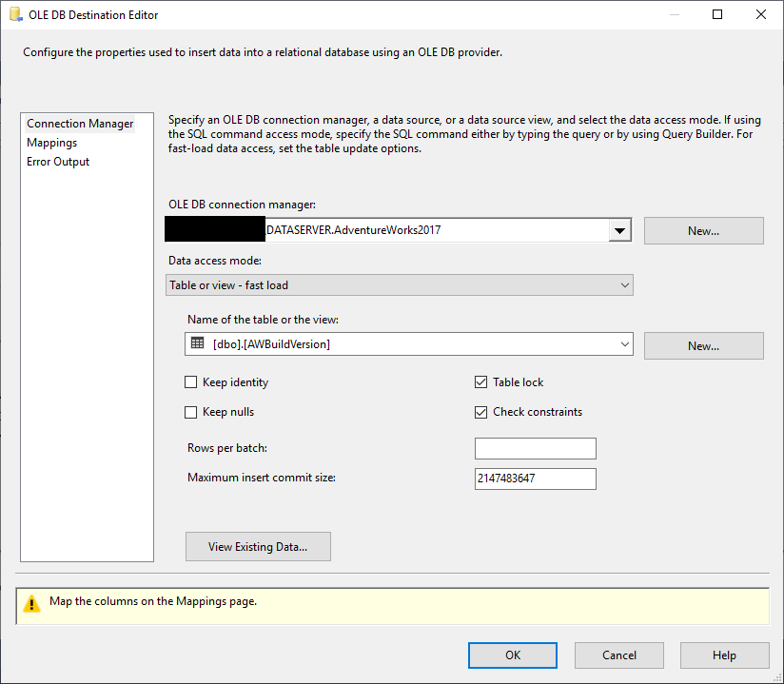Enable the Keep identity checkbox

191,382
